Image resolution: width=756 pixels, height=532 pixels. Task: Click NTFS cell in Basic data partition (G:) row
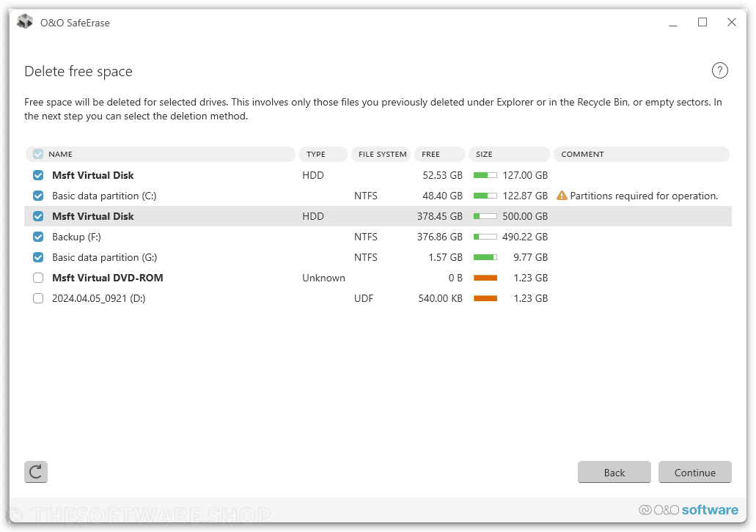click(365, 257)
